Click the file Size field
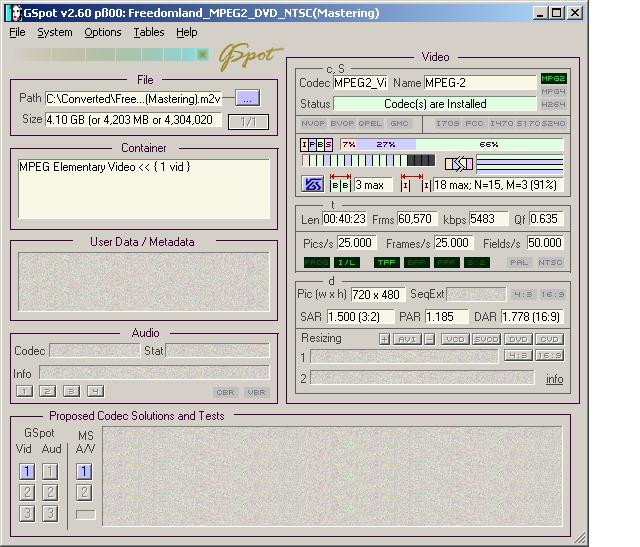This screenshot has height=547, width=640. pos(133,120)
